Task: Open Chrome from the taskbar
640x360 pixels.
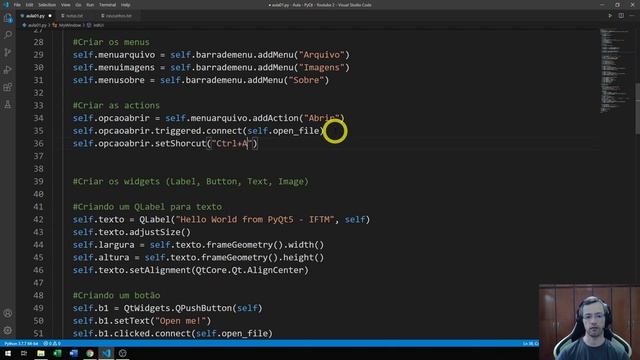Action: 90,353
